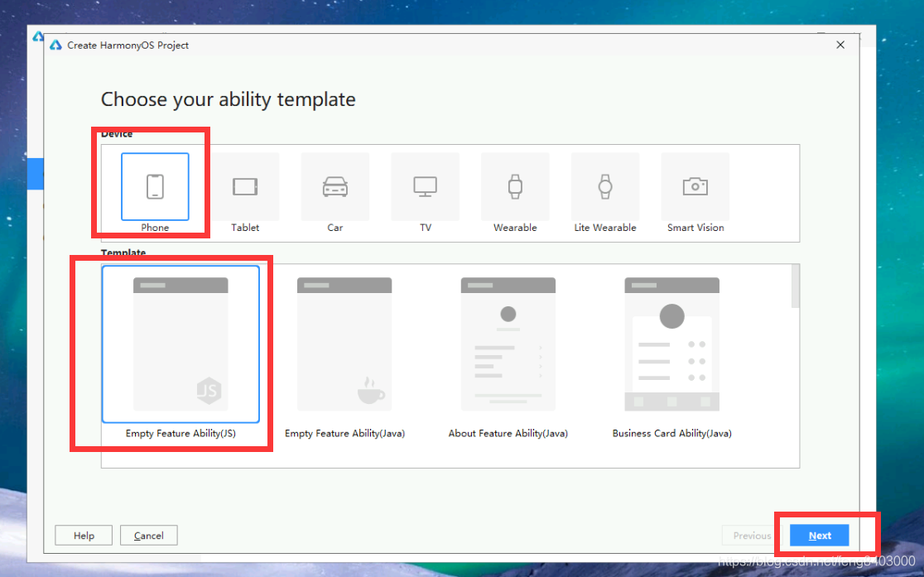This screenshot has height=577, width=924.
Task: Select the Phone device icon
Action: [x=155, y=186]
